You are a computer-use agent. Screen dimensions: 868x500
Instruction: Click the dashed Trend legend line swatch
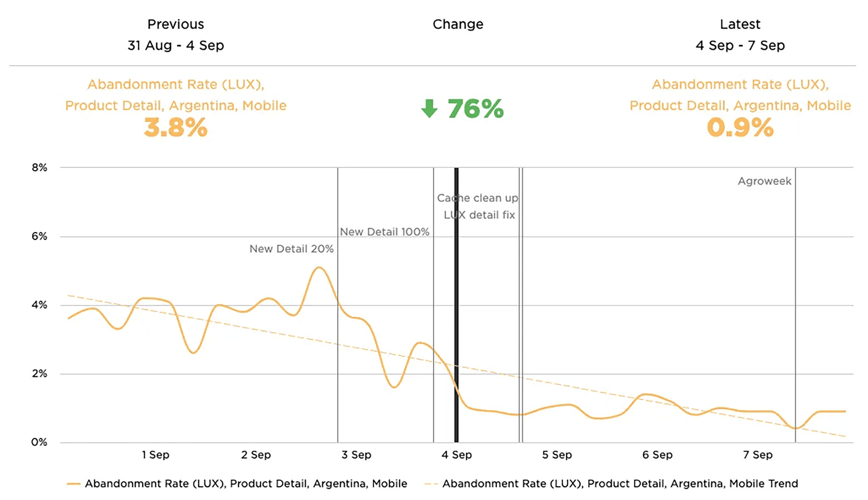(431, 484)
